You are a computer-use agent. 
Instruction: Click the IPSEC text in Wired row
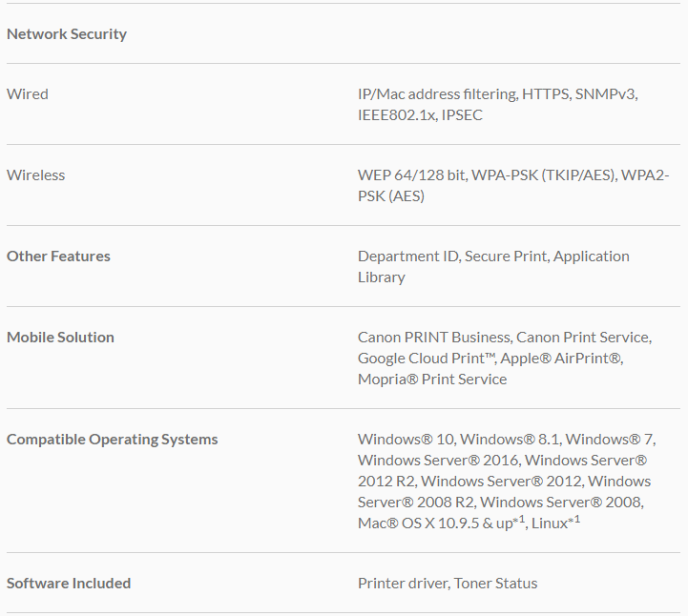(x=462, y=115)
